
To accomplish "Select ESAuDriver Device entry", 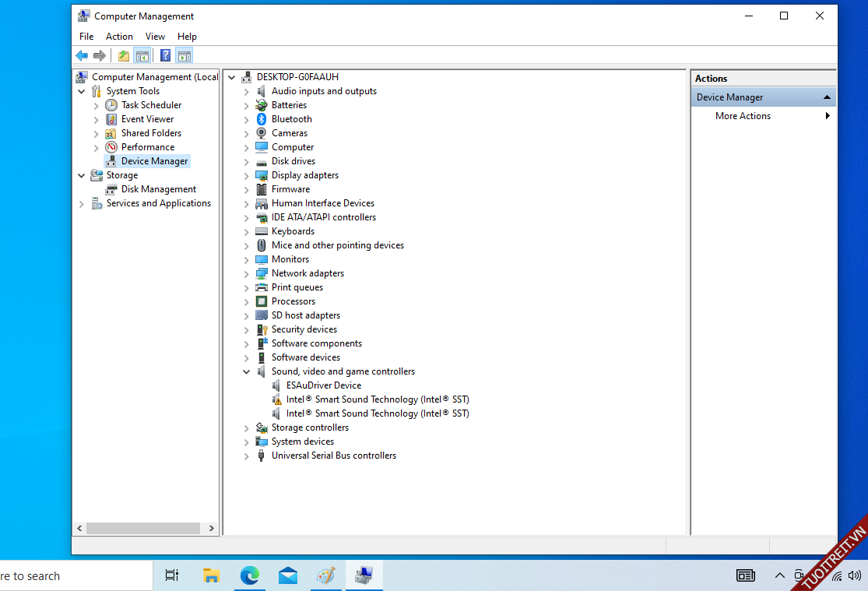I will [323, 385].
